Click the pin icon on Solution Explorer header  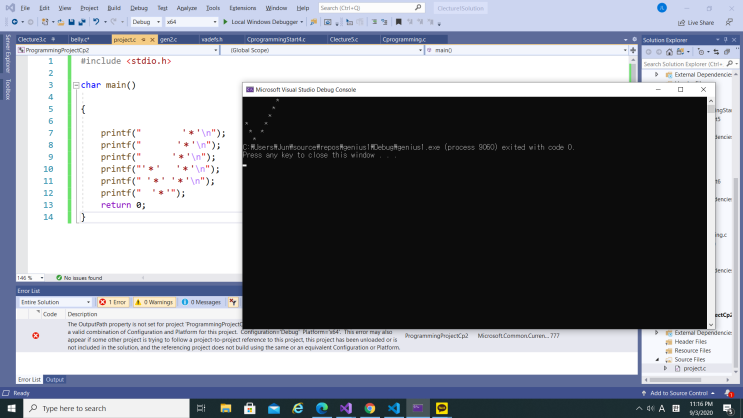[x=725, y=40]
